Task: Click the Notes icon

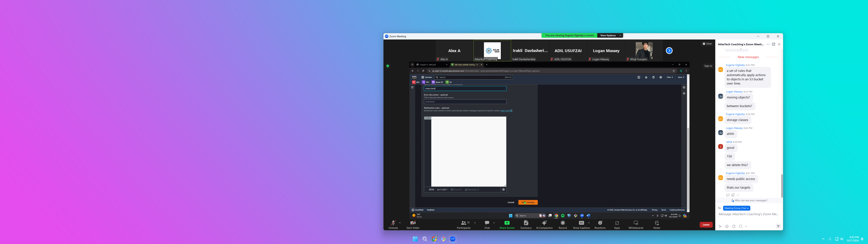Action: click(x=657, y=223)
